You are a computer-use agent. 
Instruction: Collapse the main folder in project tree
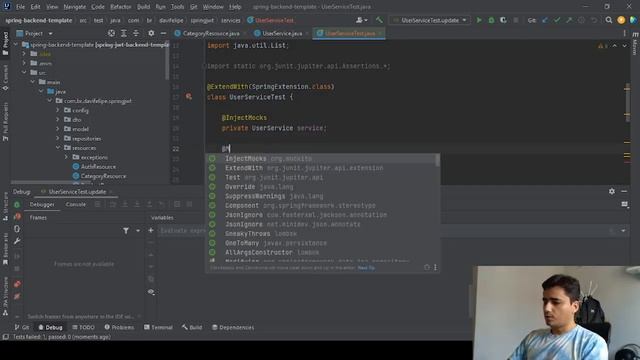33,82
